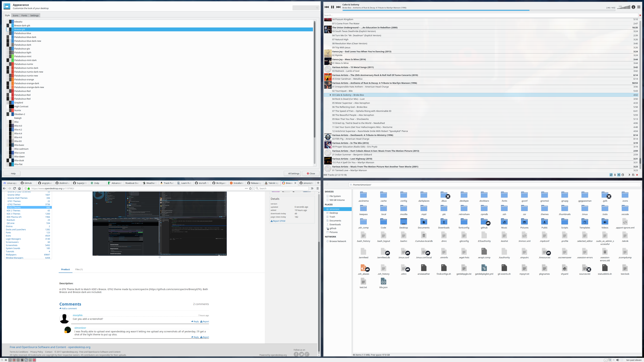Image resolution: width=644 pixels, height=362 pixels.
Task: Save the current play queue
Action: [633, 175]
